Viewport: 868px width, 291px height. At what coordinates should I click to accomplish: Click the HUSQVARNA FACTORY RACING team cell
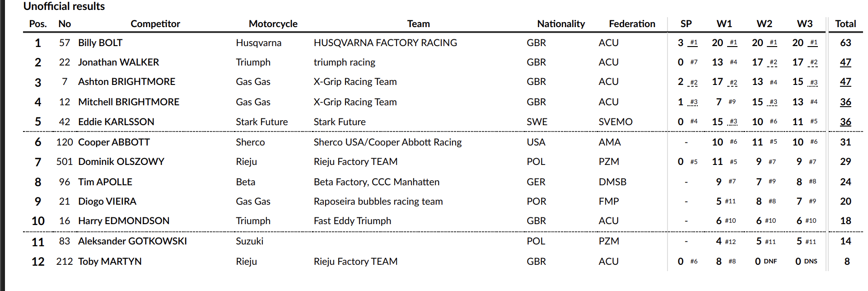[385, 43]
